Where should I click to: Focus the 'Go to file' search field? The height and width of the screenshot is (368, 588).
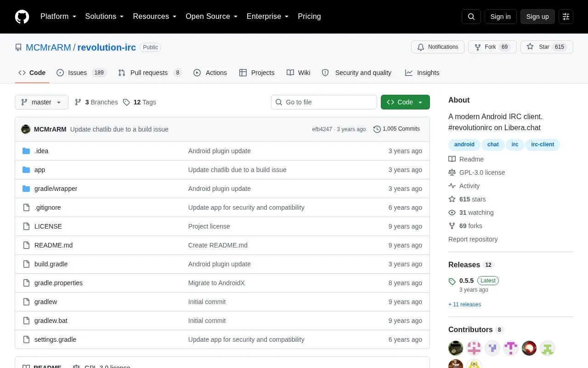click(324, 102)
